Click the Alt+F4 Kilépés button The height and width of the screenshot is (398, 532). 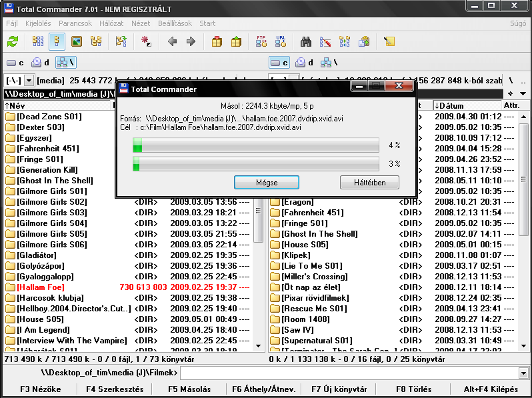point(491,389)
